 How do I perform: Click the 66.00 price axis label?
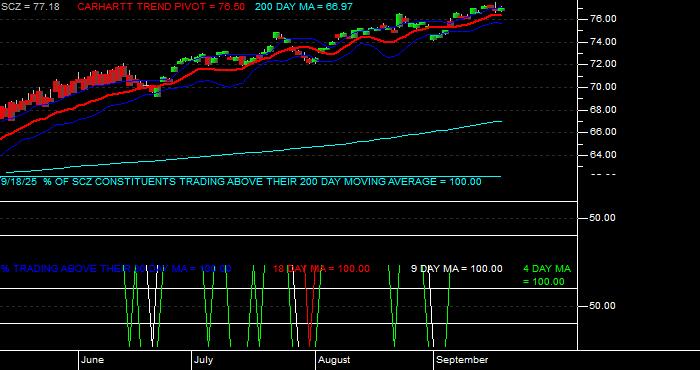(603, 132)
